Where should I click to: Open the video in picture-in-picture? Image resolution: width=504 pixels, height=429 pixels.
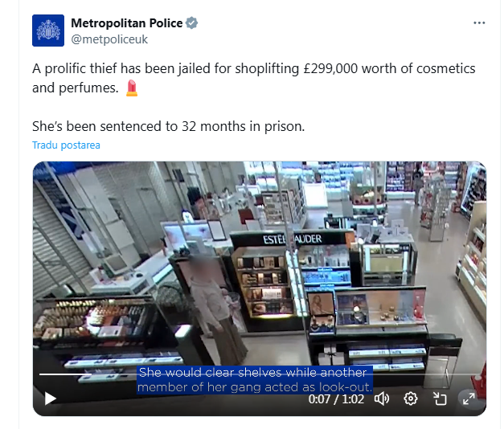tap(440, 398)
